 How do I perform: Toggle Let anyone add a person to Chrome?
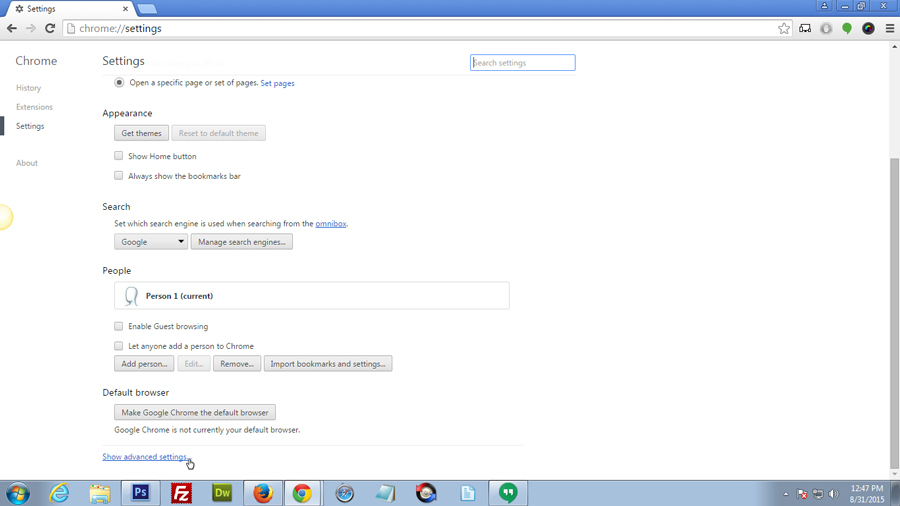click(118, 346)
